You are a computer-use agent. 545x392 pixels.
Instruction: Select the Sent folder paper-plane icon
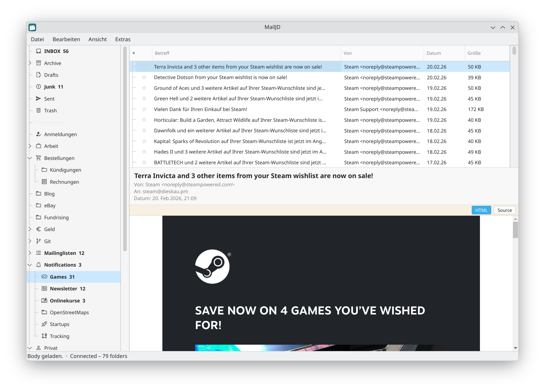39,99
